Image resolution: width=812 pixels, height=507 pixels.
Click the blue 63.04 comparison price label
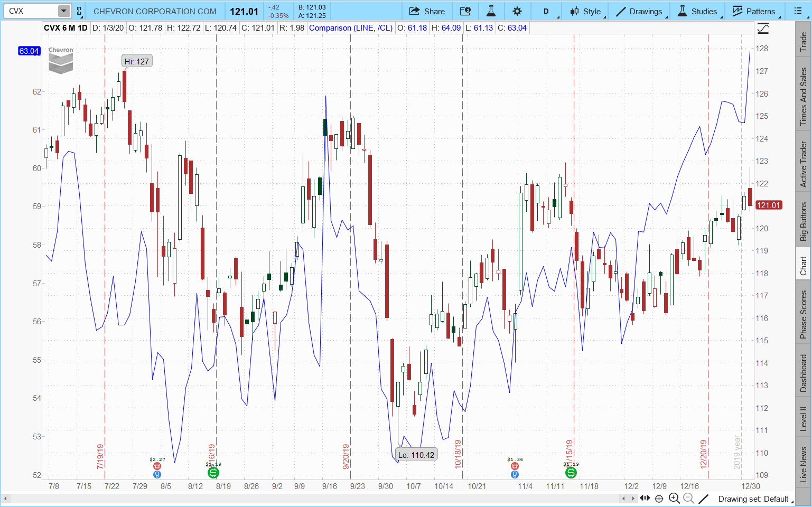point(29,51)
